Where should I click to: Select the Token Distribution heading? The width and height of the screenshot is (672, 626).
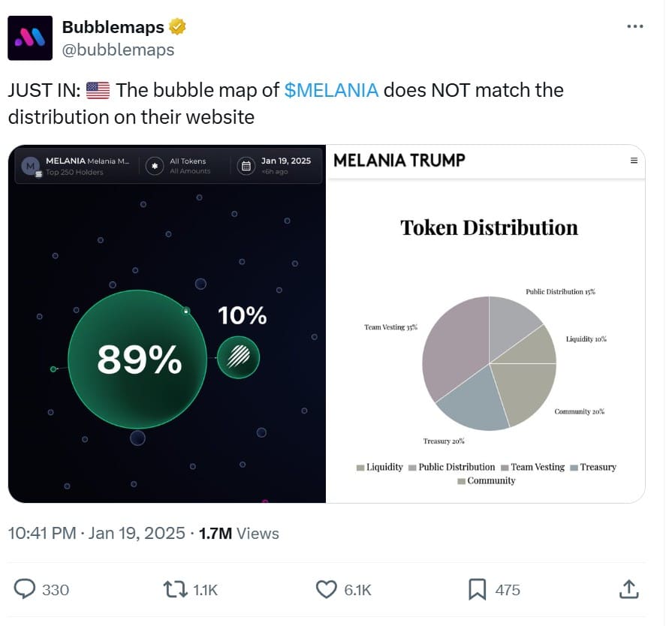488,227
